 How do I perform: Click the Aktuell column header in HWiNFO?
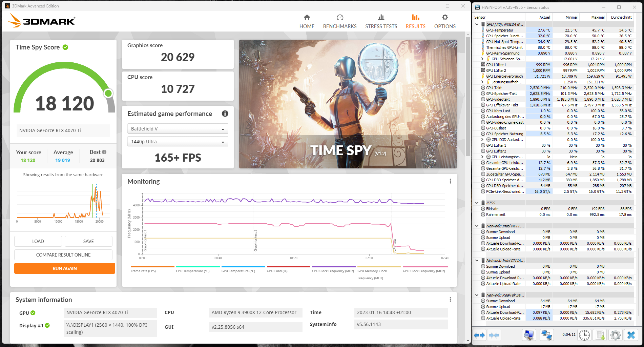539,17
